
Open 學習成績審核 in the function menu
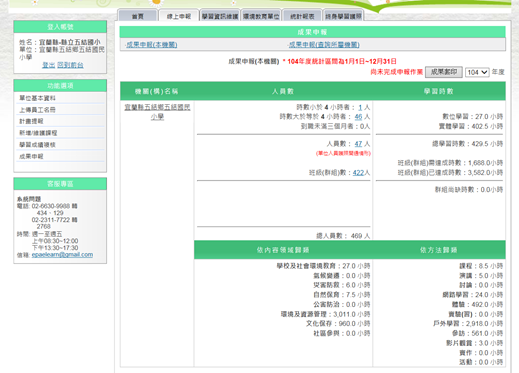pos(37,145)
